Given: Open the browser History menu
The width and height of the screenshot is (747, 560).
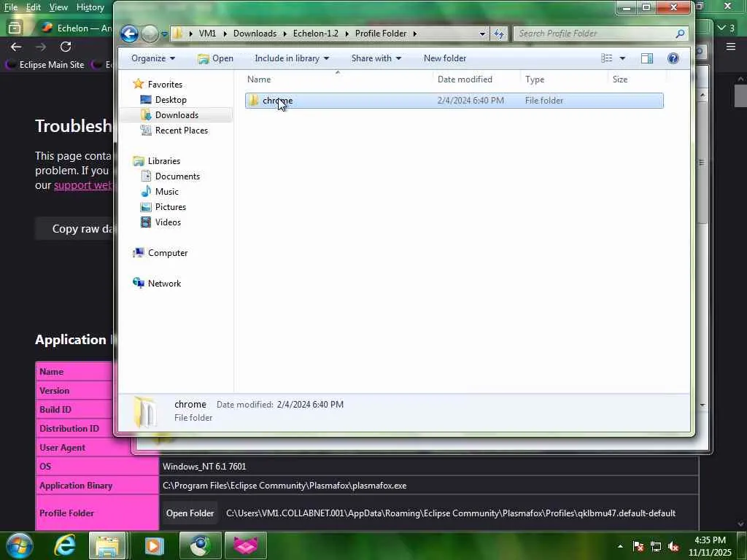Looking at the screenshot, I should (x=90, y=7).
